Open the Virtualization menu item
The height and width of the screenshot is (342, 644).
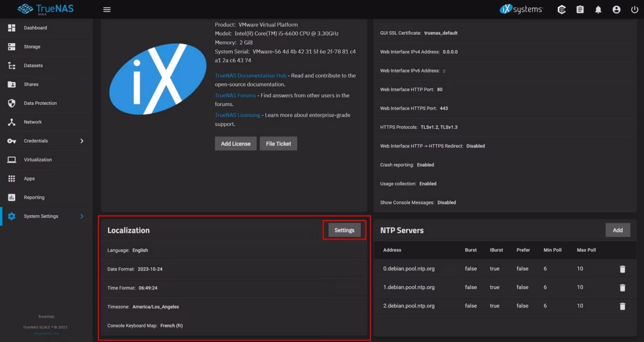click(x=46, y=160)
